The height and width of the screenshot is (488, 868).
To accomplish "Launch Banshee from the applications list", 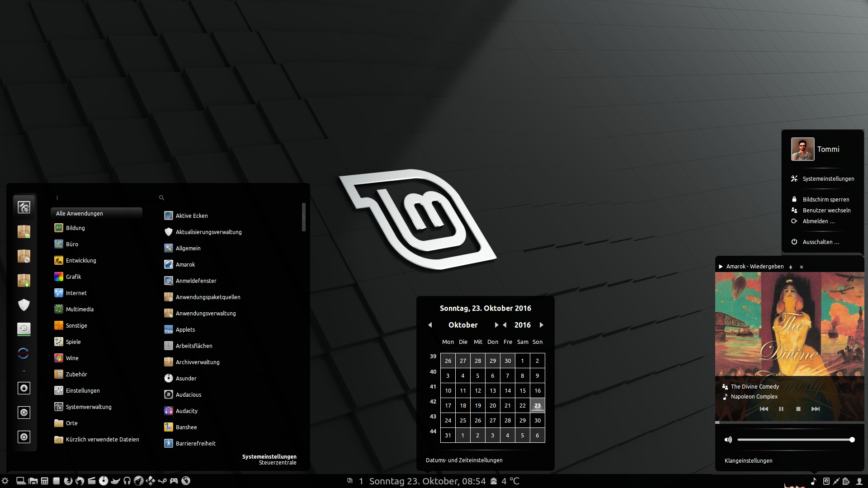I will (x=186, y=427).
